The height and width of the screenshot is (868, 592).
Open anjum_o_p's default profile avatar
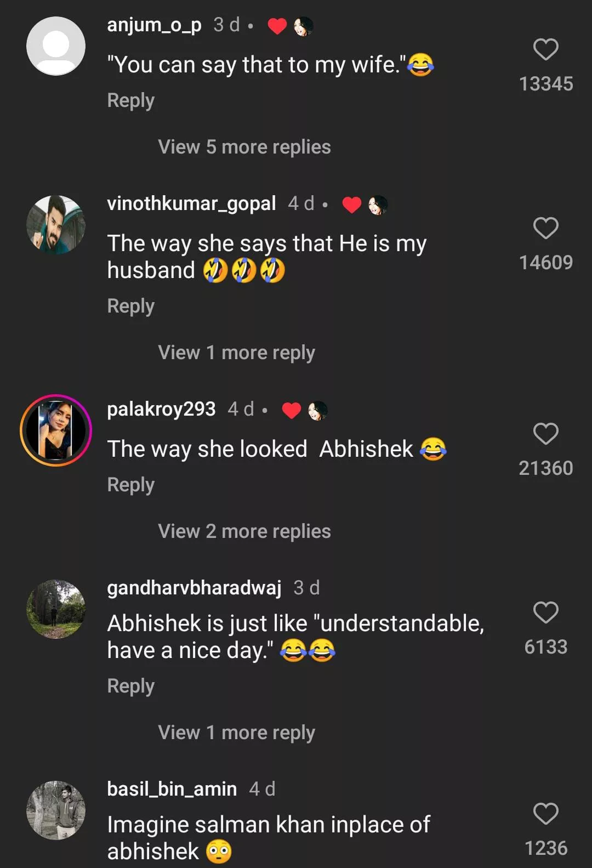pos(56,46)
